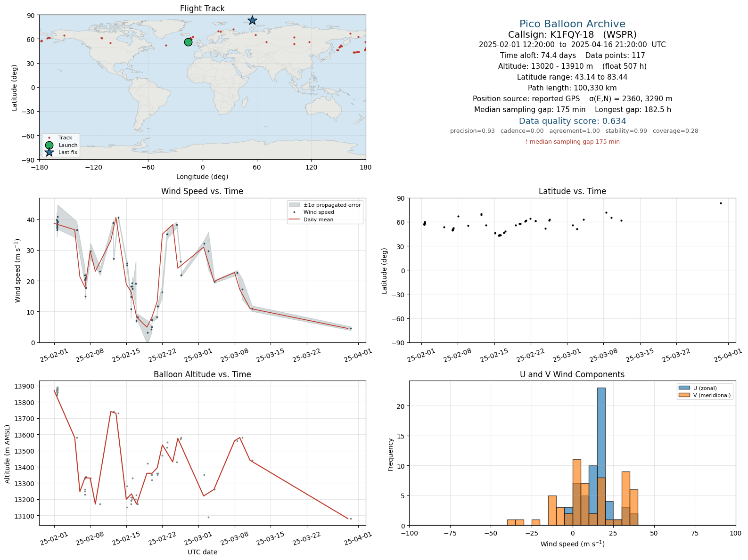Click the 'U (zonal)' legend label
The width and height of the screenshot is (748, 560).
[705, 388]
